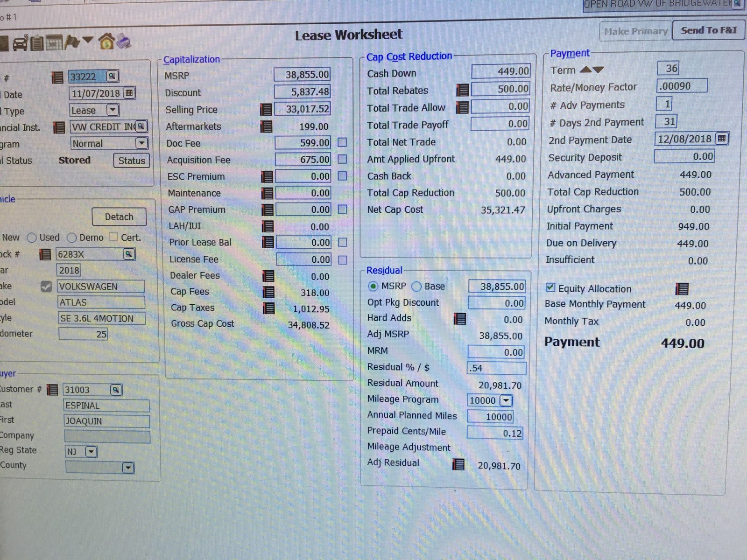Image resolution: width=747 pixels, height=560 pixels.
Task: Click the MSRP field in Capitalization
Action: click(x=302, y=75)
